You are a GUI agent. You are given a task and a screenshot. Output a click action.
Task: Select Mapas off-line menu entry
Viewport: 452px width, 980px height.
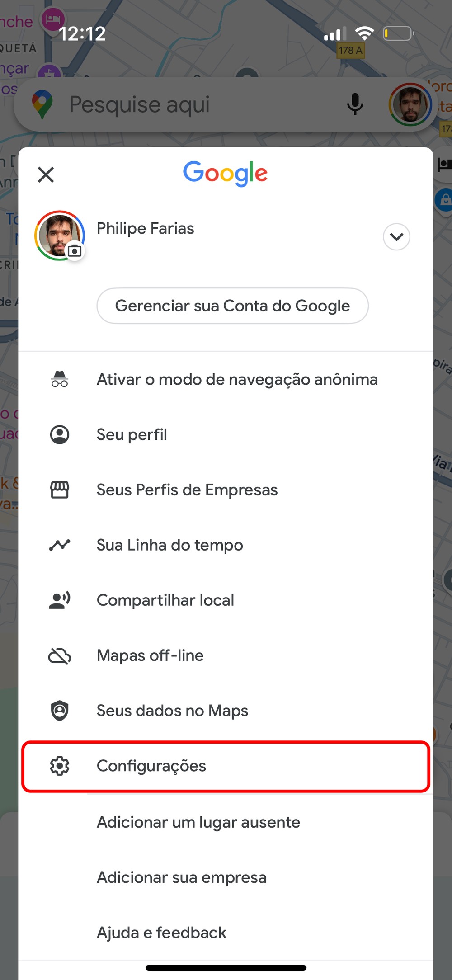(x=150, y=655)
